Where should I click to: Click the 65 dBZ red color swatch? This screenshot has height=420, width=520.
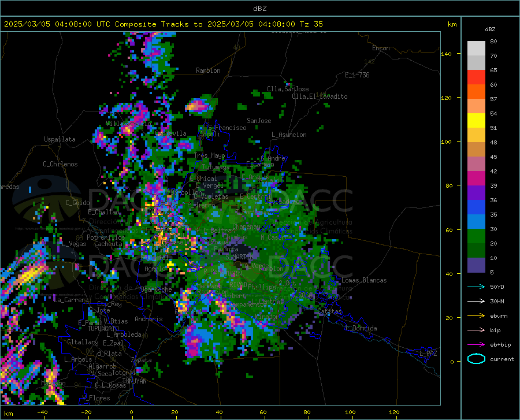click(476, 77)
